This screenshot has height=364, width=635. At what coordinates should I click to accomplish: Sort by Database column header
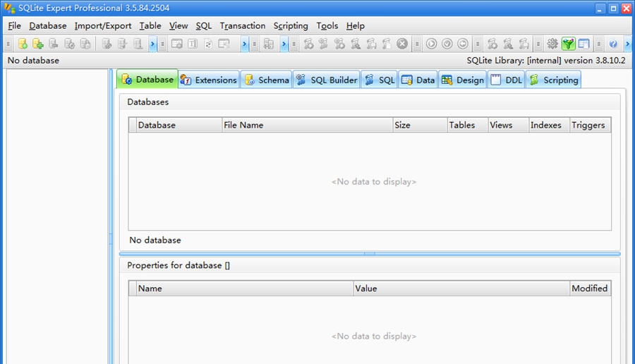(179, 125)
